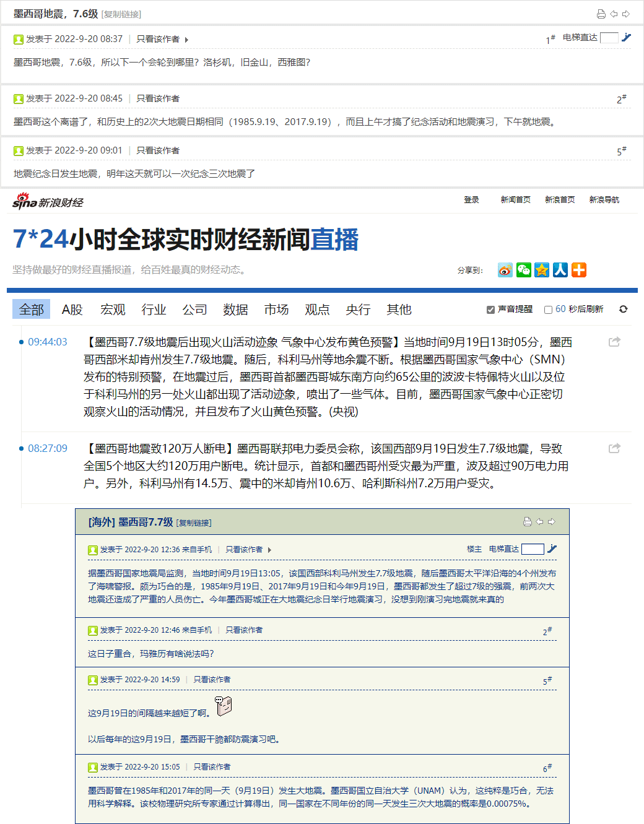Share the 08:27:09 news item
644x824 pixels.
tap(614, 448)
